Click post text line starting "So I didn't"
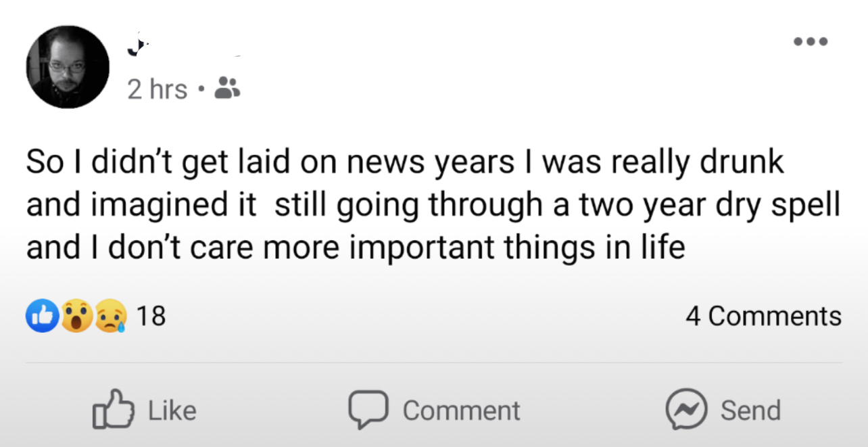The image size is (868, 447). 405,163
